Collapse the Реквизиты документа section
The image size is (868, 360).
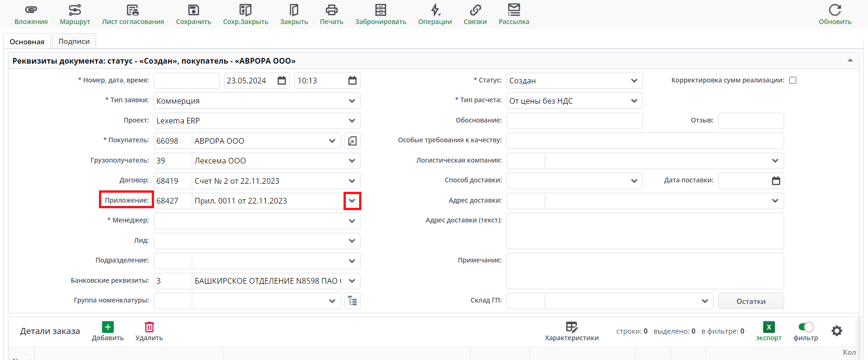point(850,61)
